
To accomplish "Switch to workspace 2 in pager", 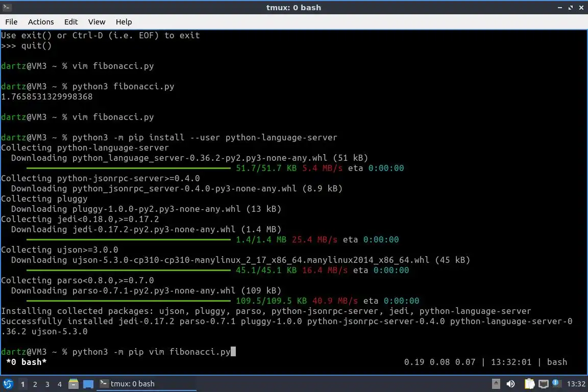I will [x=35, y=384].
